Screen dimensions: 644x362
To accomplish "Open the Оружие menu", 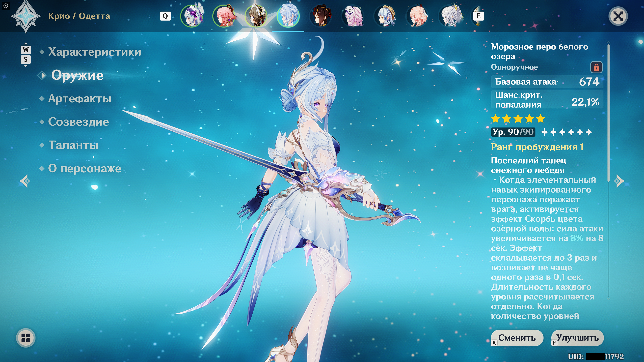I will coord(77,75).
